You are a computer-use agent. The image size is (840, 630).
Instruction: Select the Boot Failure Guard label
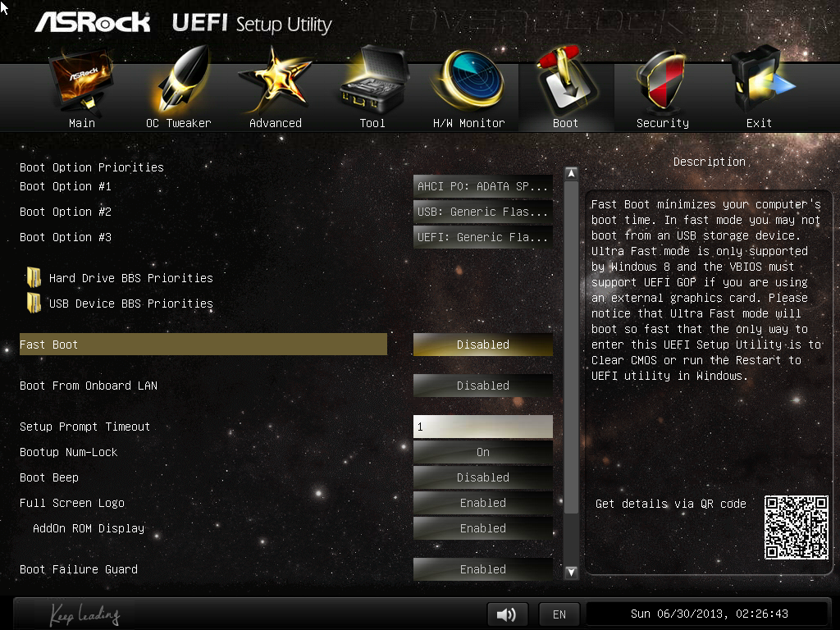point(79,569)
